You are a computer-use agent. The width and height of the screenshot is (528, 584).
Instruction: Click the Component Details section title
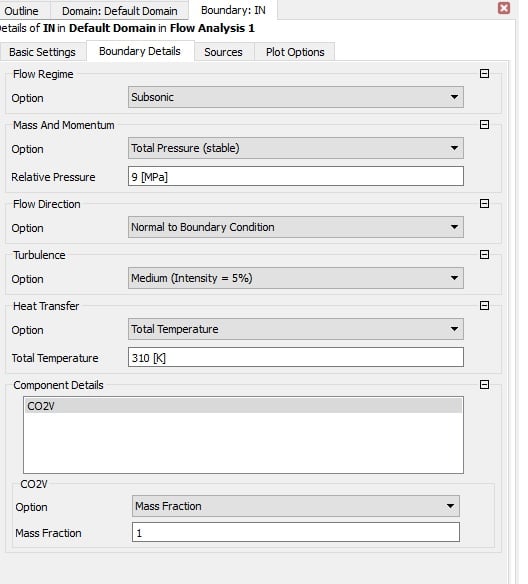[x=58, y=385]
